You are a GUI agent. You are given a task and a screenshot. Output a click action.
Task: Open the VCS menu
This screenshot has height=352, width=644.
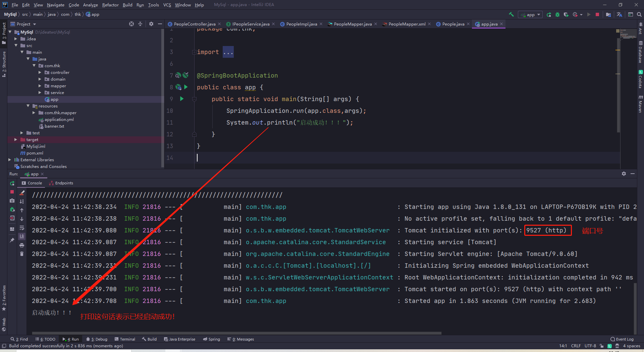pyautogui.click(x=167, y=5)
